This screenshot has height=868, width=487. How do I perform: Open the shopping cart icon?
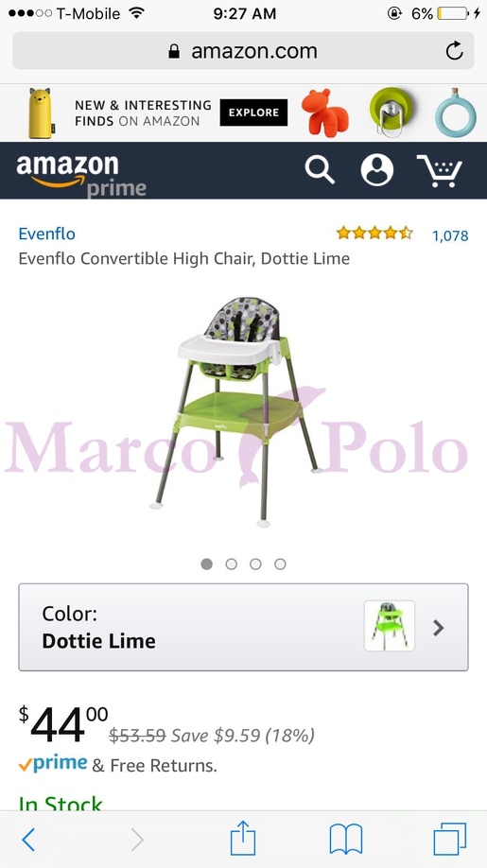click(x=440, y=170)
